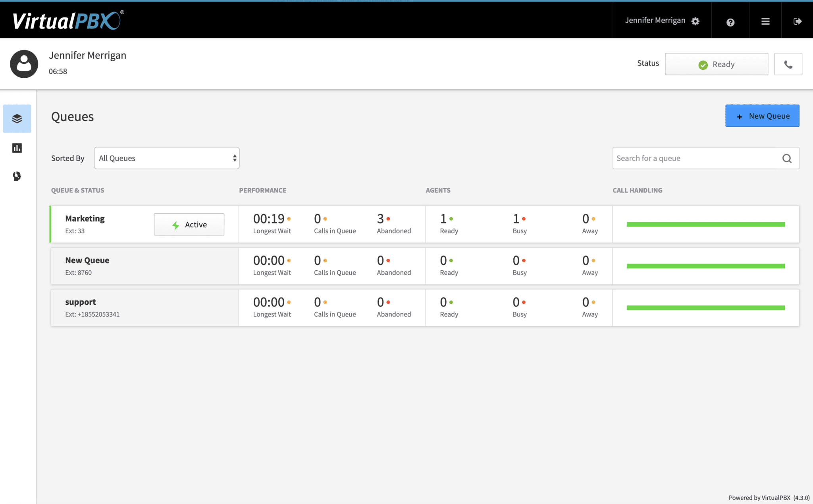Click the CALL HANDLING column header
Viewport: 813px width, 504px height.
637,190
